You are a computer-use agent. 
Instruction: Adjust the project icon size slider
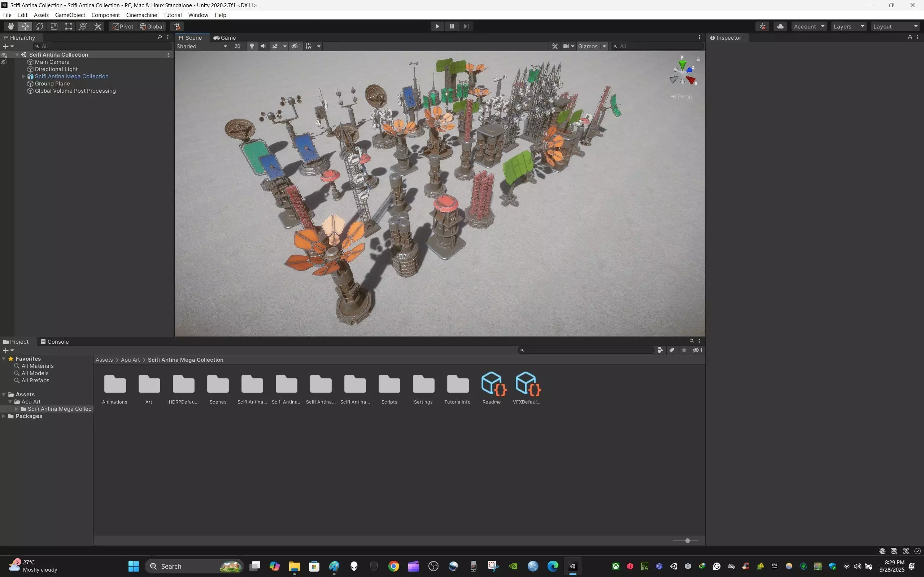coord(687,541)
